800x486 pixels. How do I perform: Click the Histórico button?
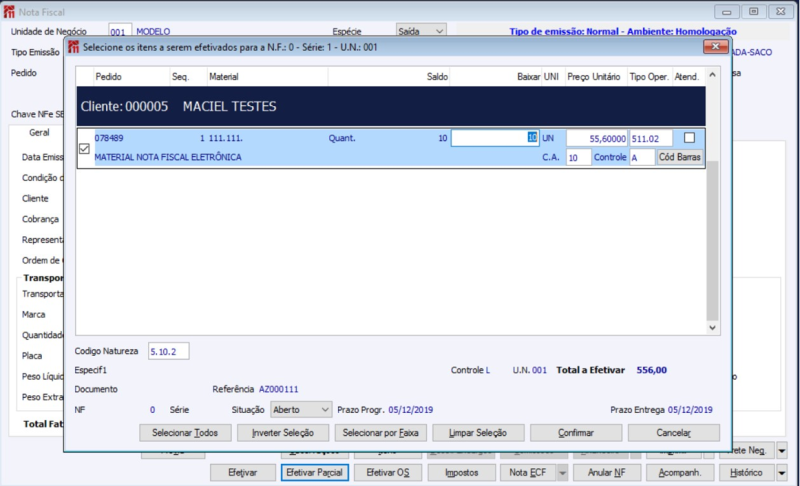coord(747,473)
